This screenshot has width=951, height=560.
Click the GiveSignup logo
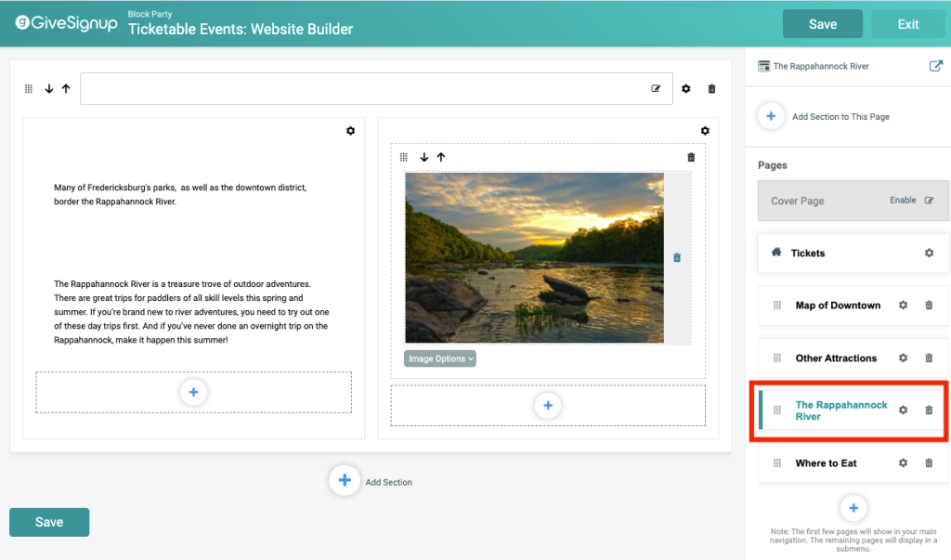coord(66,23)
